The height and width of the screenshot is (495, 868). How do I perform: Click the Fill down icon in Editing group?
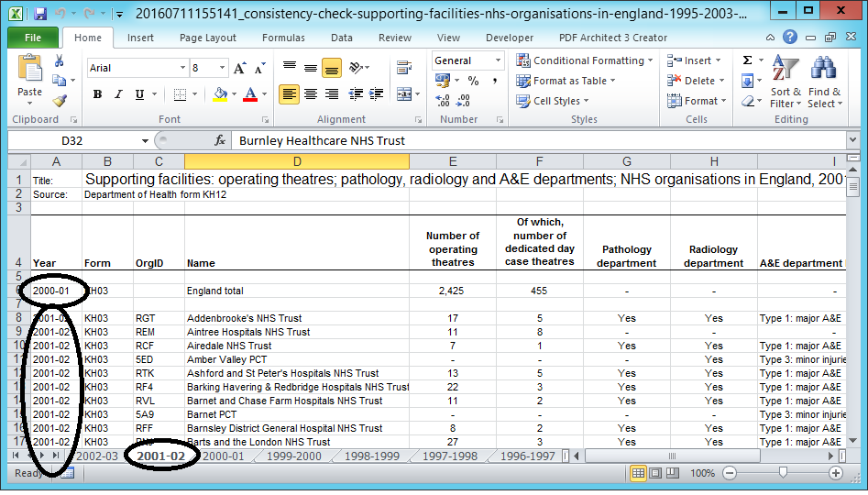tap(747, 81)
